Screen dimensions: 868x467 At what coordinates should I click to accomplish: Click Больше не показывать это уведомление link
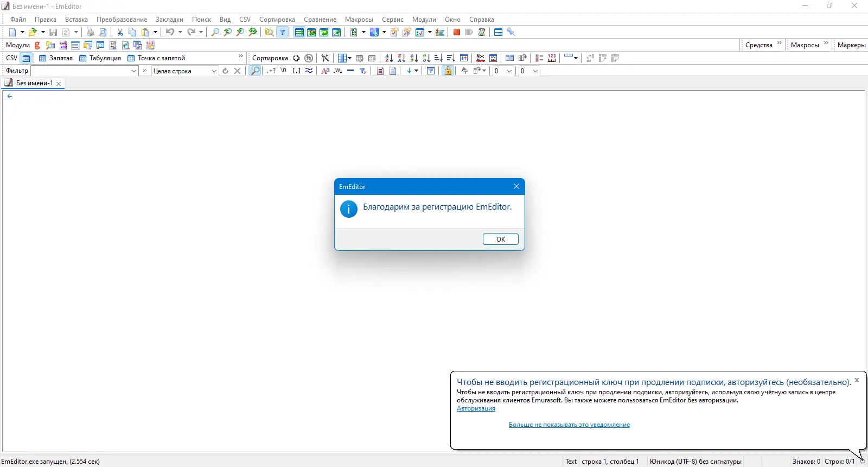569,425
